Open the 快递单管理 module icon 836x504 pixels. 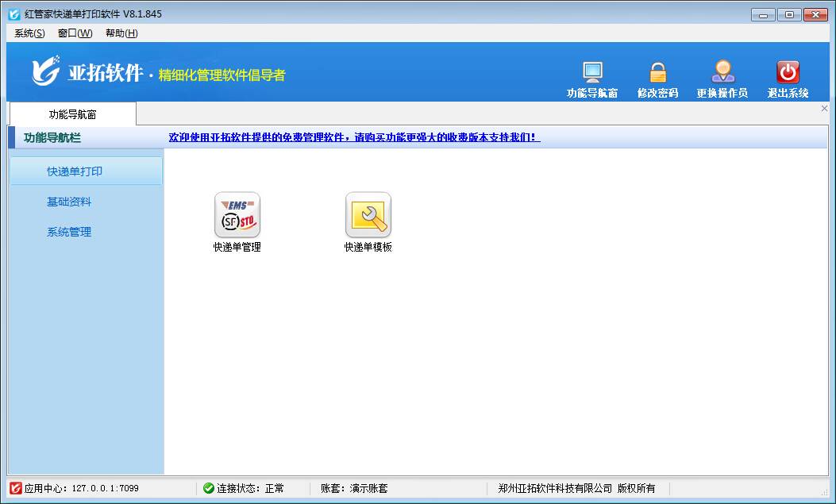coord(237,215)
